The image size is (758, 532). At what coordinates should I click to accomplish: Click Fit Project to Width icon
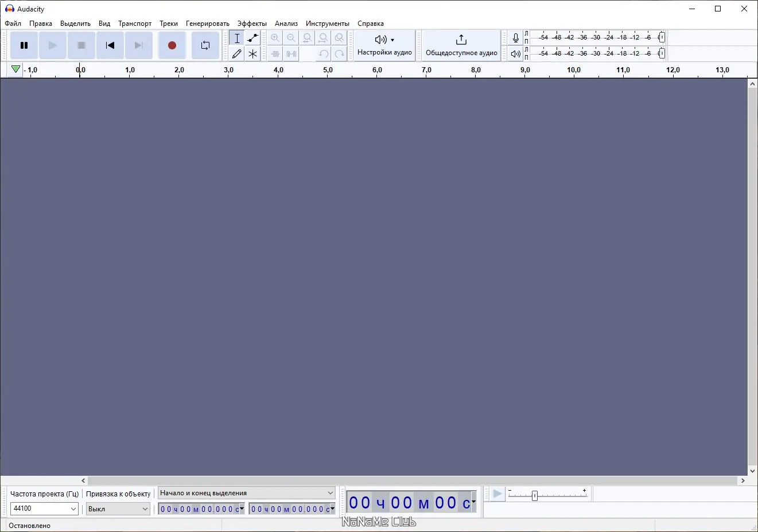324,38
